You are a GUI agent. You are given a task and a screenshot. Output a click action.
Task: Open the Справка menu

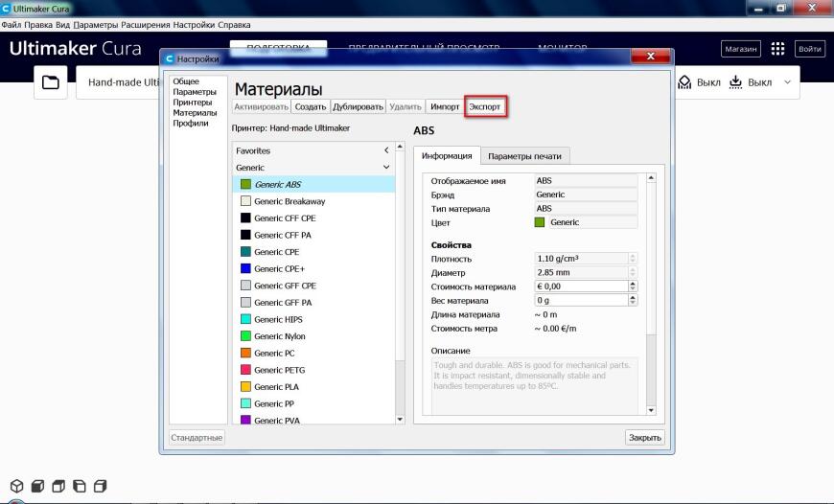(x=234, y=25)
